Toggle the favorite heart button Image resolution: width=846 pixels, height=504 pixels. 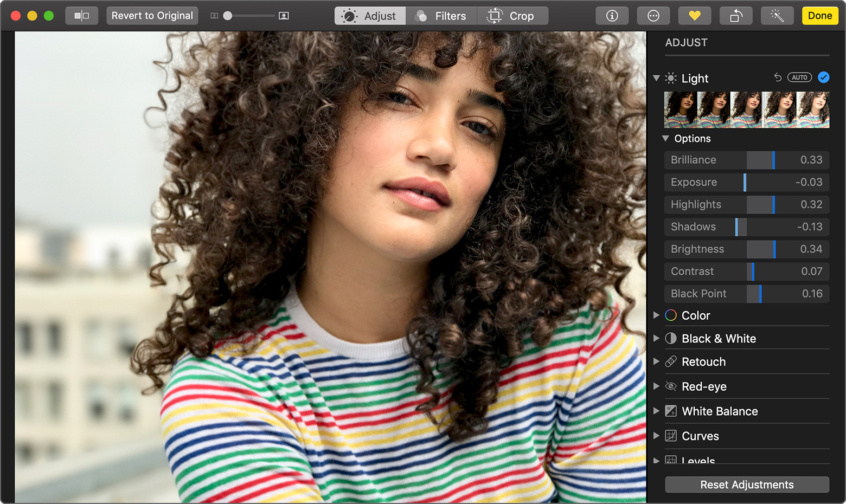[694, 15]
